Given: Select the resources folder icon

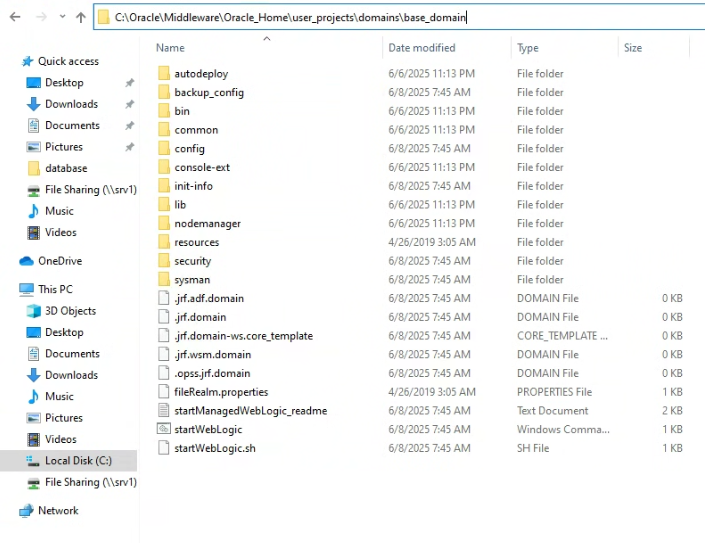Looking at the screenshot, I should (164, 242).
